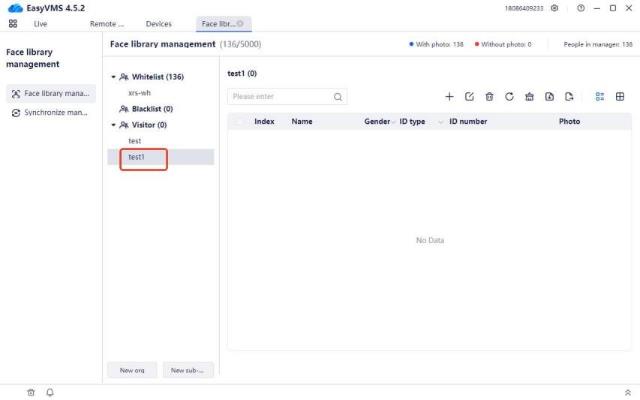This screenshot has height=400, width=640.
Task: Open the ID type column filter dropdown
Action: pos(440,122)
